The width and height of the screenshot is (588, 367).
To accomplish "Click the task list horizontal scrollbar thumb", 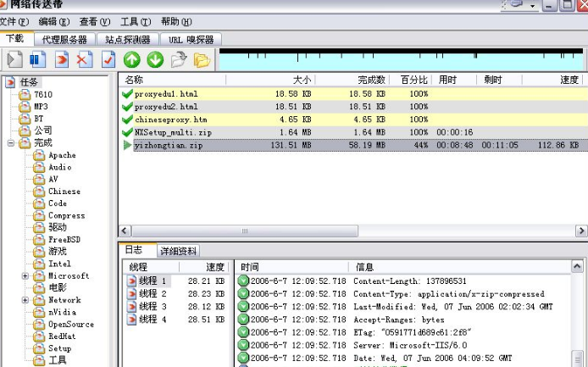I will (245, 231).
